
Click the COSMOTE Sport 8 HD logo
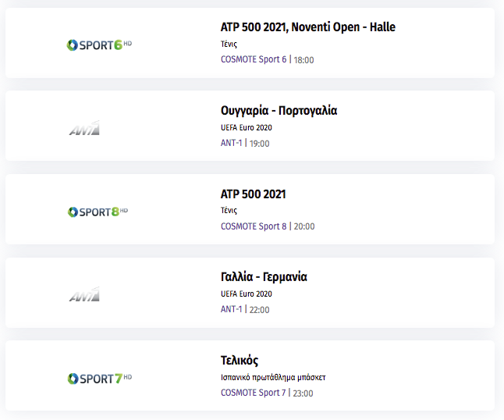[x=98, y=212]
